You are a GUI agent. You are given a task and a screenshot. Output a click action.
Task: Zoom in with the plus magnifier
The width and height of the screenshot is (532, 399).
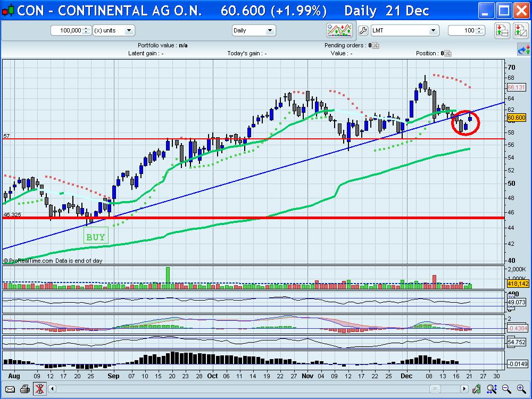click(521, 389)
